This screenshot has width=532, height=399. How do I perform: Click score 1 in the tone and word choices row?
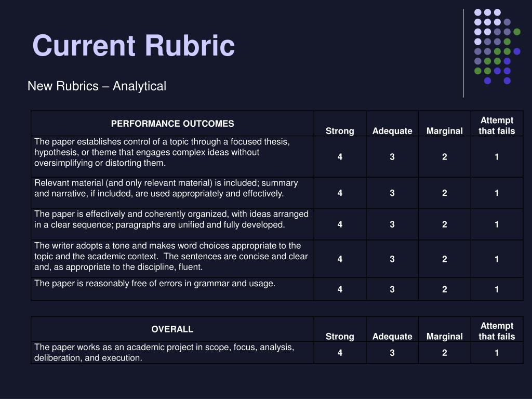click(497, 259)
